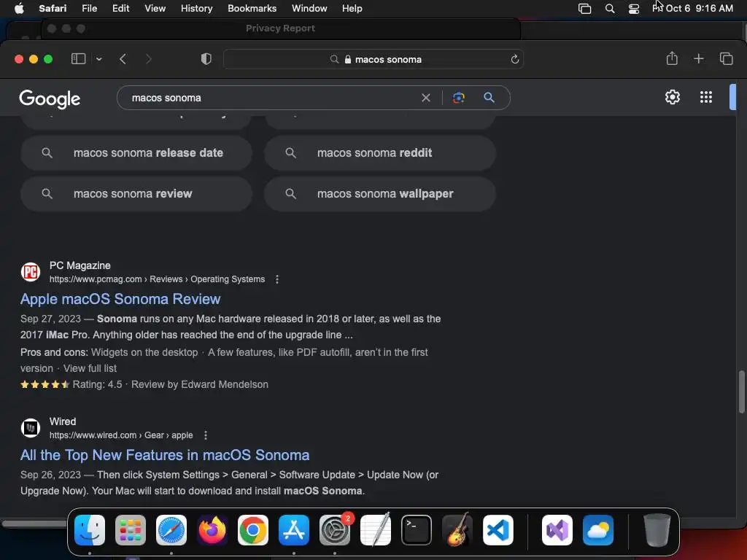Screen dimensions: 747x560
Task: Open Terminal from the Dock
Action: coord(417,530)
